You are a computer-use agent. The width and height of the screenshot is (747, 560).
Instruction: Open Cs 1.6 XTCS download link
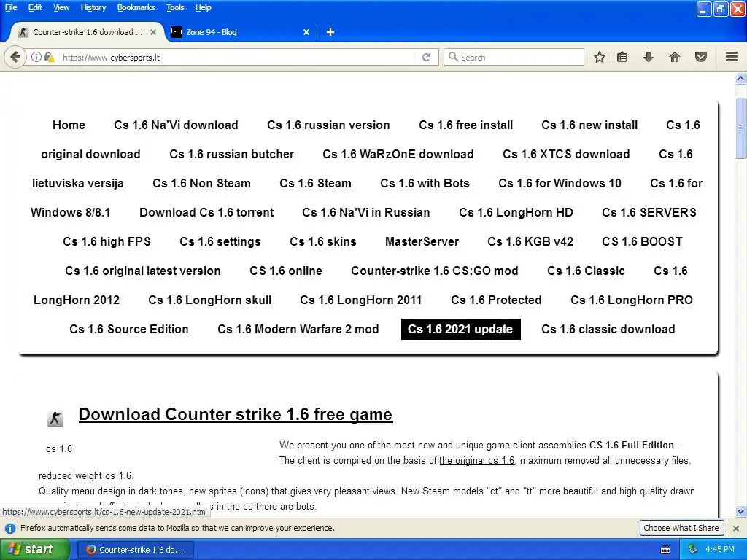[x=566, y=154]
